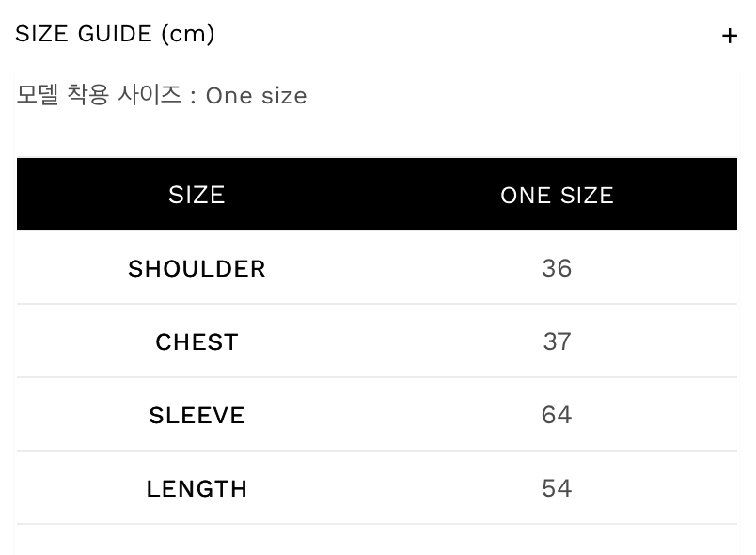Click the (cm) unit in heading

coord(188,35)
